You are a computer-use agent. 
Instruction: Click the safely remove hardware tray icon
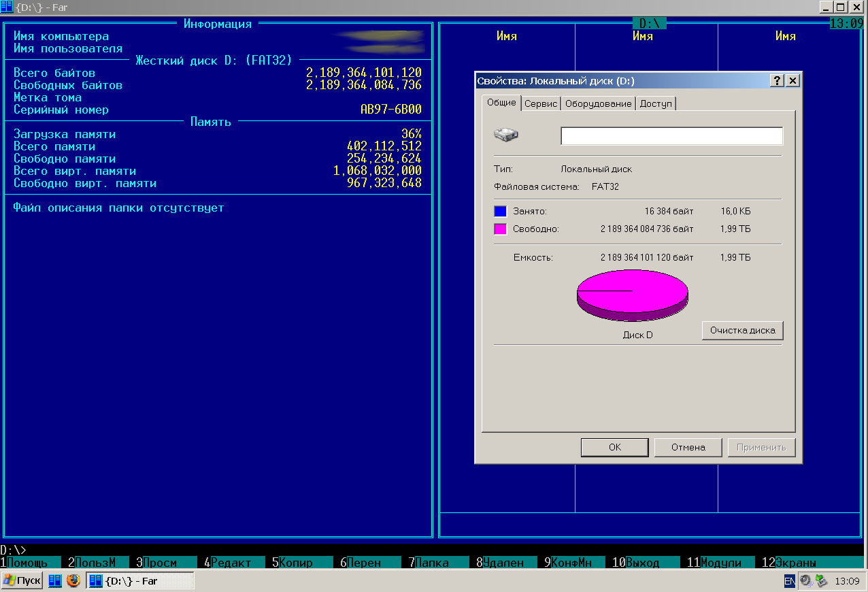pos(821,581)
